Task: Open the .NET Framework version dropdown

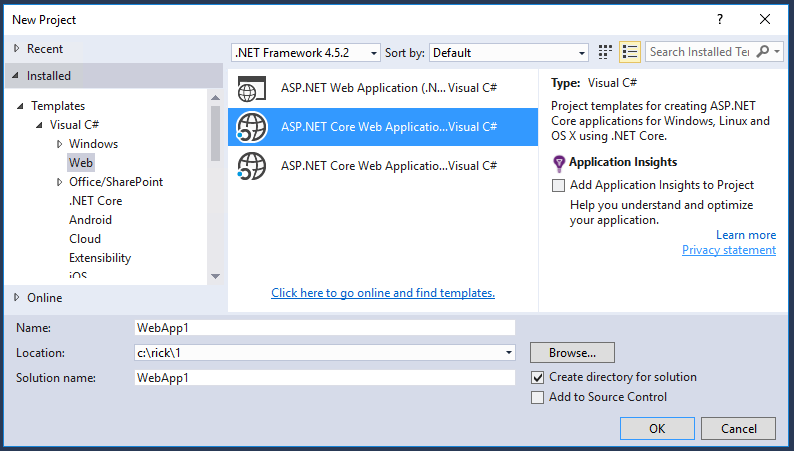Action: (x=306, y=52)
